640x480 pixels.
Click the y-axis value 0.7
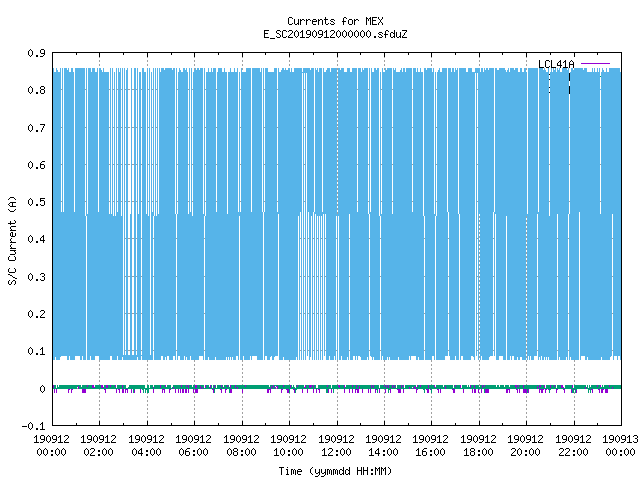[36, 128]
